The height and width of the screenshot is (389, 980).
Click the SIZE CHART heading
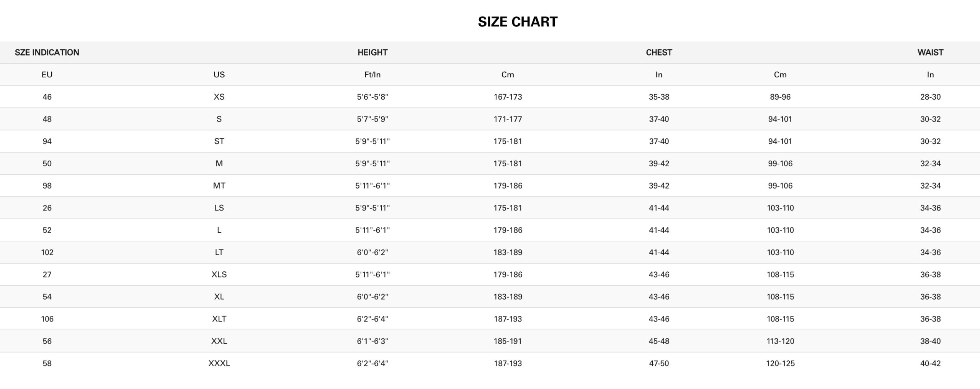click(518, 22)
